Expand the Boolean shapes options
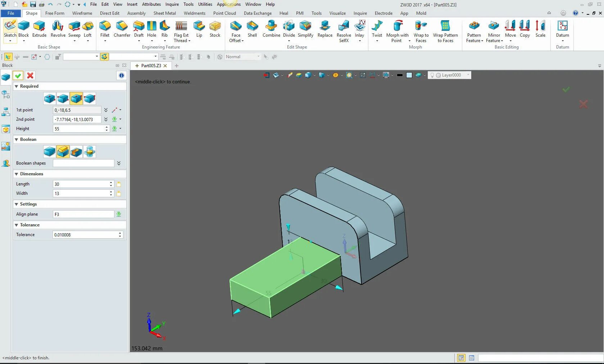The height and width of the screenshot is (364, 604). 119,163
